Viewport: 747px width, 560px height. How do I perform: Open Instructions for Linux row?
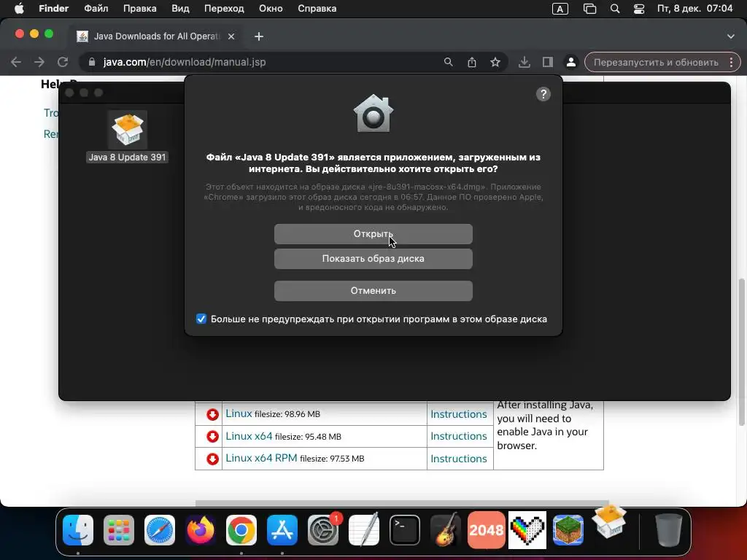(458, 414)
